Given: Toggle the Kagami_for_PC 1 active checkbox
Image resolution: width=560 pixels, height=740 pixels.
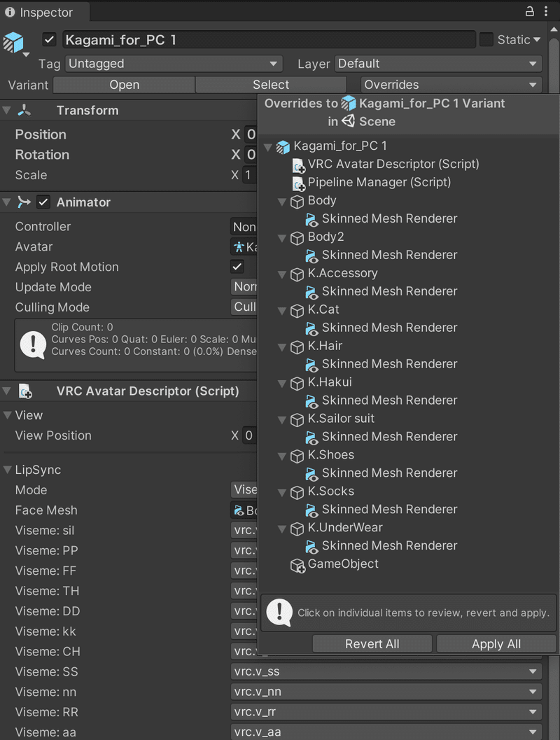Looking at the screenshot, I should pos(49,40).
